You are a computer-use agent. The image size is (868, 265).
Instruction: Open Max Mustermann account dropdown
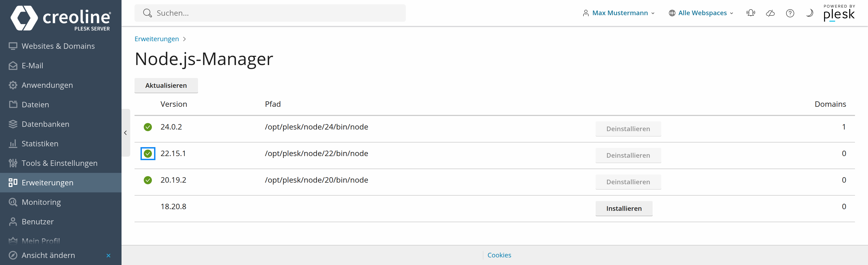click(x=618, y=13)
